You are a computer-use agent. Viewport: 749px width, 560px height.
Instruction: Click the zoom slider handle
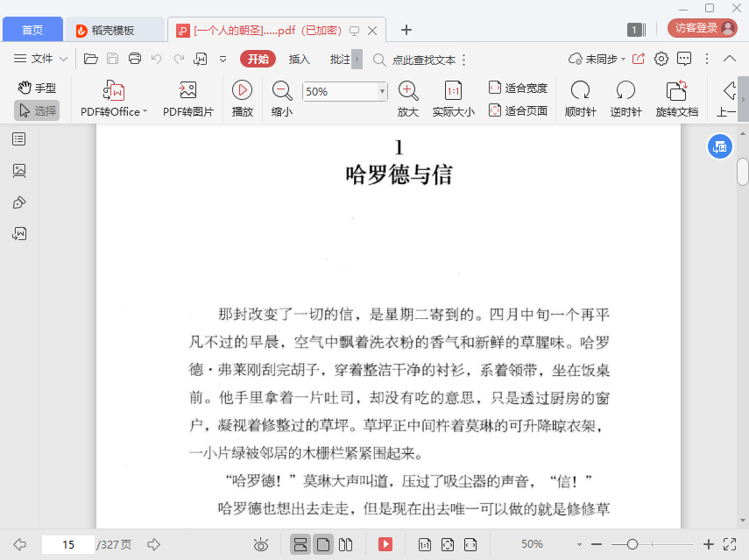[632, 544]
